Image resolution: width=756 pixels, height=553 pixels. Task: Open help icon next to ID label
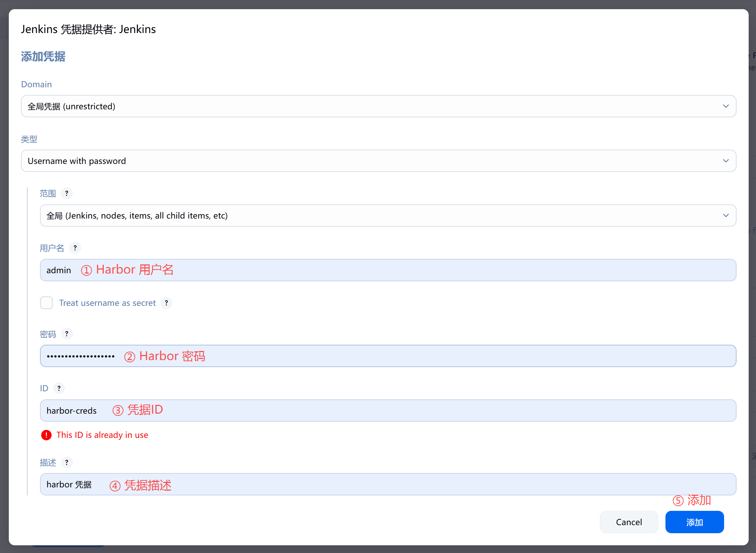59,388
